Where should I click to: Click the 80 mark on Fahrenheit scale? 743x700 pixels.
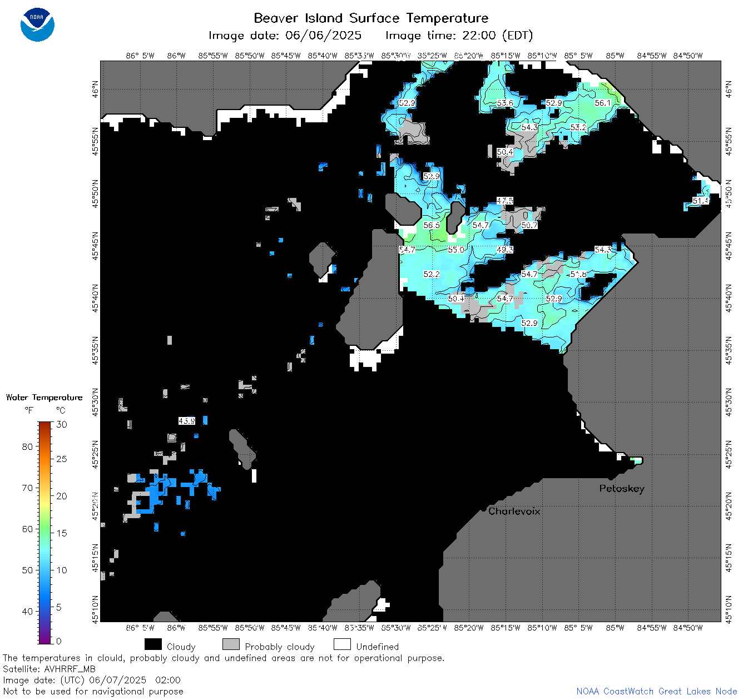pos(27,446)
